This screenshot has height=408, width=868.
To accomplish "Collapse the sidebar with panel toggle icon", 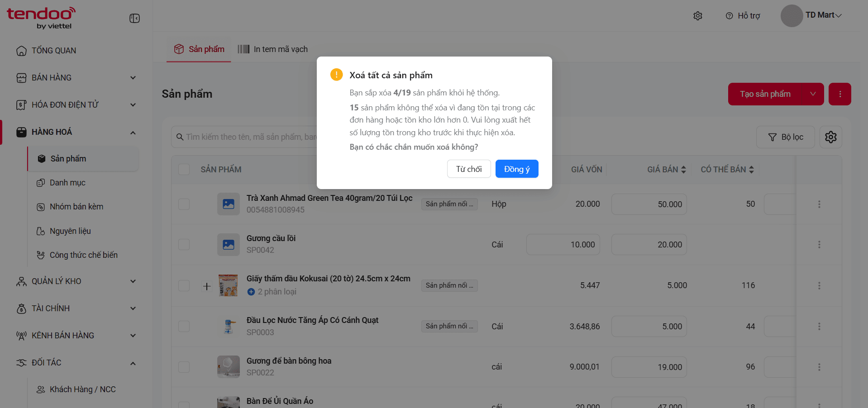I will 134,18.
